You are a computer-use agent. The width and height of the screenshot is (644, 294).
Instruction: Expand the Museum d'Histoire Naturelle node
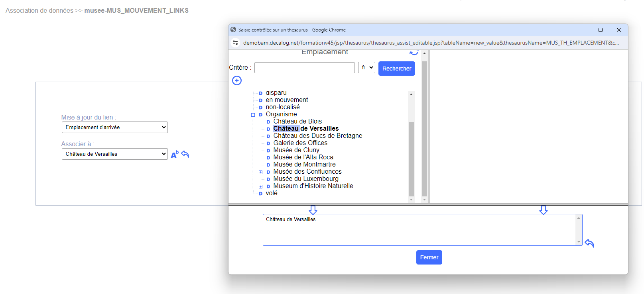tap(260, 186)
